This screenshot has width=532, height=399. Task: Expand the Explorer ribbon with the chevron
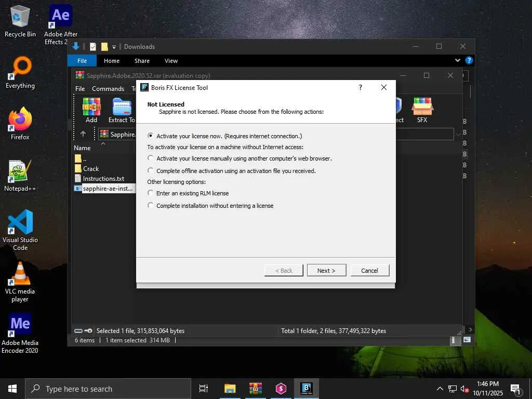457,60
